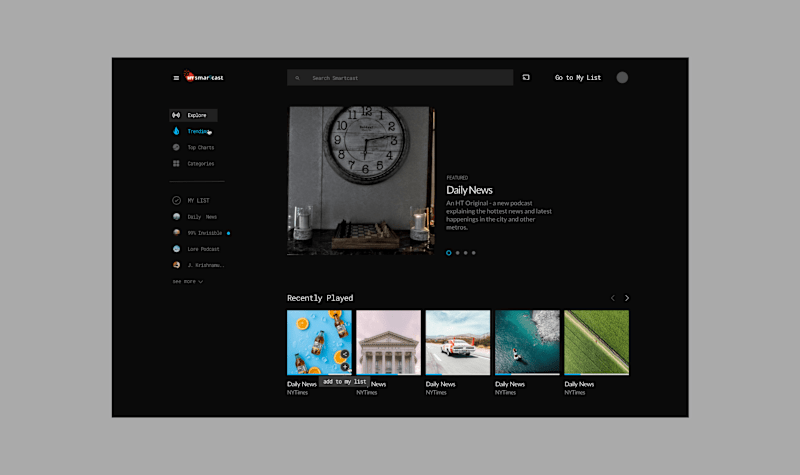800x475 pixels.
Task: Click the Top Charts icon in the sidebar
Action: 176,147
